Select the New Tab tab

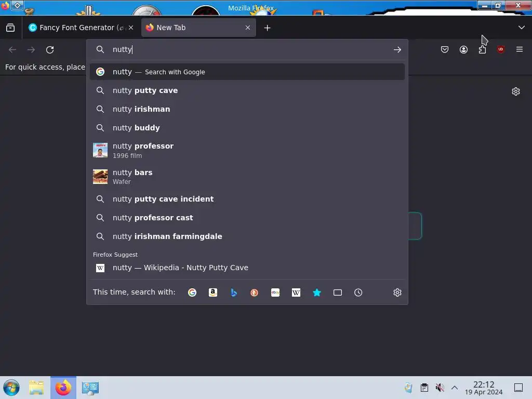(x=198, y=28)
